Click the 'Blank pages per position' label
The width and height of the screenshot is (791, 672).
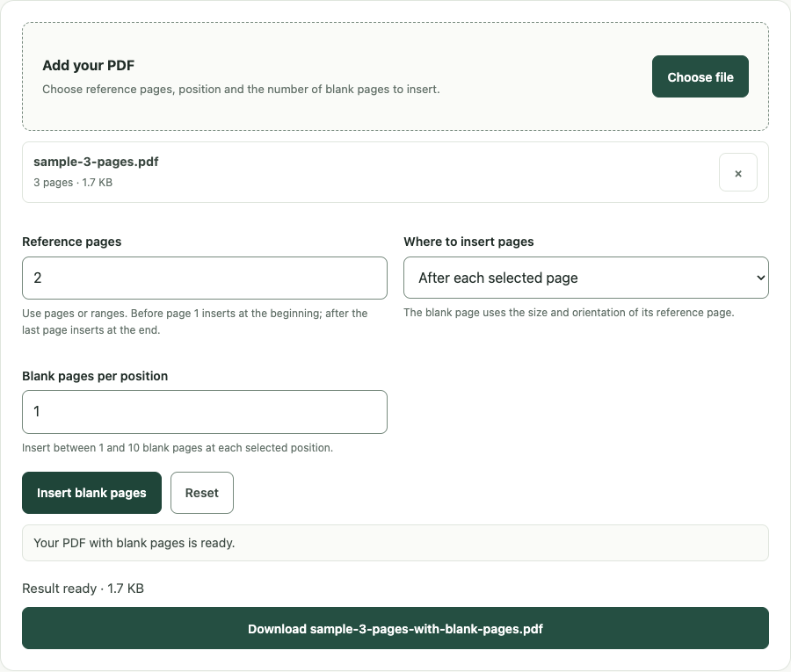95,376
